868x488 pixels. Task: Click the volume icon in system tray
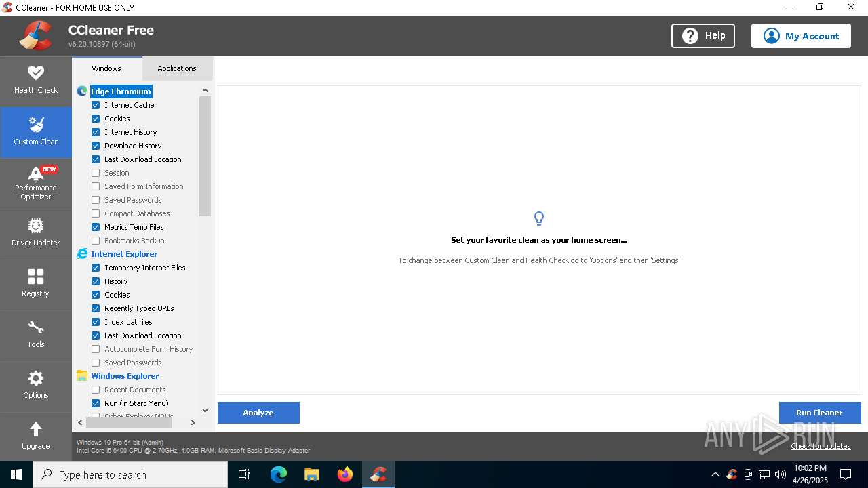pos(781,474)
